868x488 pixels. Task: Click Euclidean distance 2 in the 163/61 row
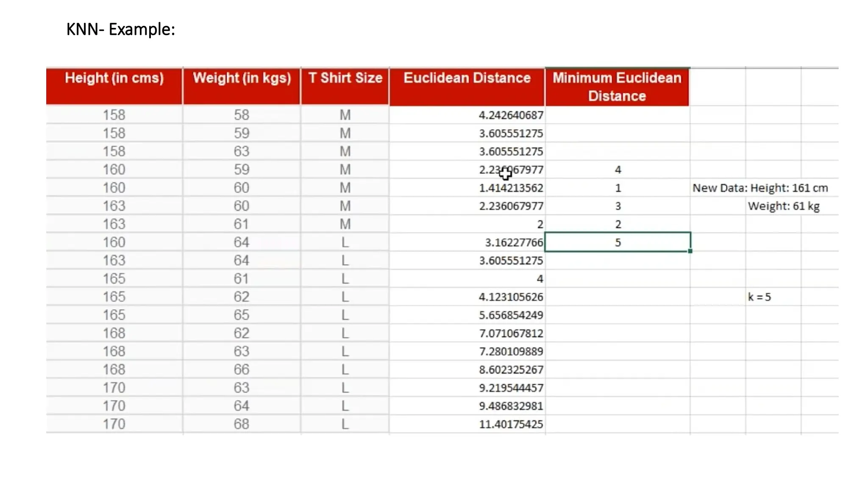click(x=540, y=225)
